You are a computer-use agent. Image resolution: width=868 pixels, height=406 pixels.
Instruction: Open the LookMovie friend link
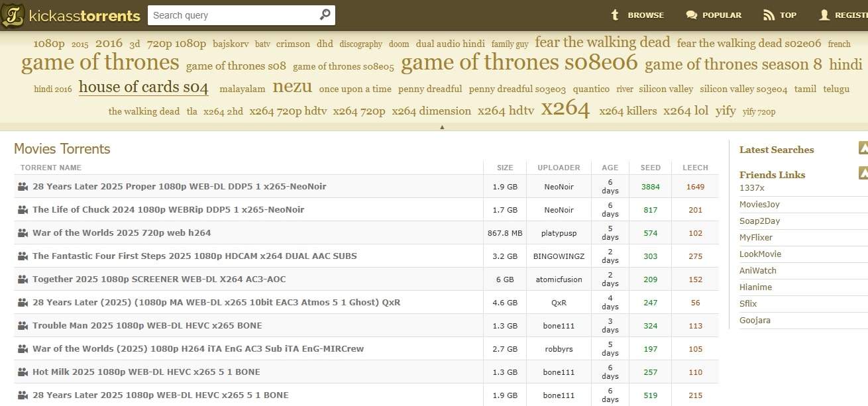tap(760, 254)
